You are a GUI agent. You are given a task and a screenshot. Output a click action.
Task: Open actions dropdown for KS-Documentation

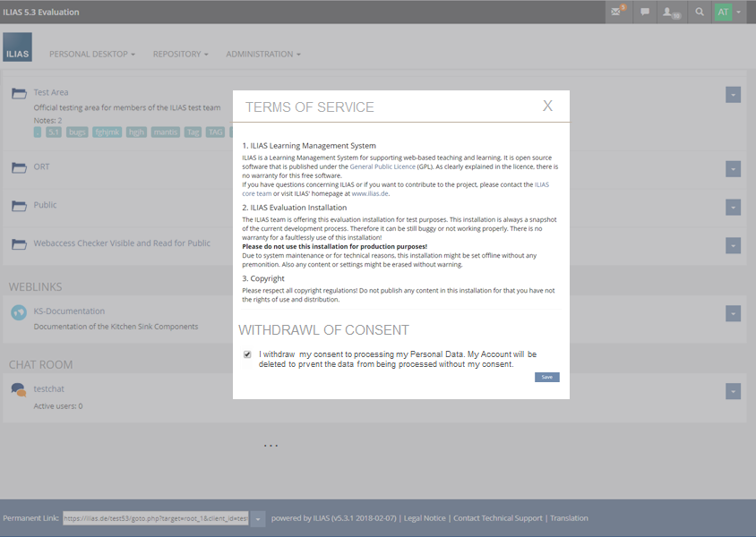pyautogui.click(x=733, y=313)
